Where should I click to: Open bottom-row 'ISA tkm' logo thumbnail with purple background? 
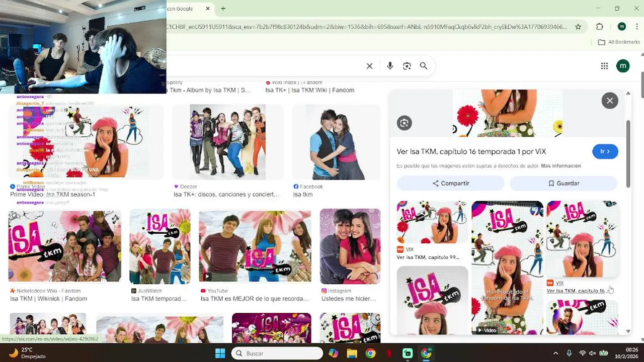point(272,328)
